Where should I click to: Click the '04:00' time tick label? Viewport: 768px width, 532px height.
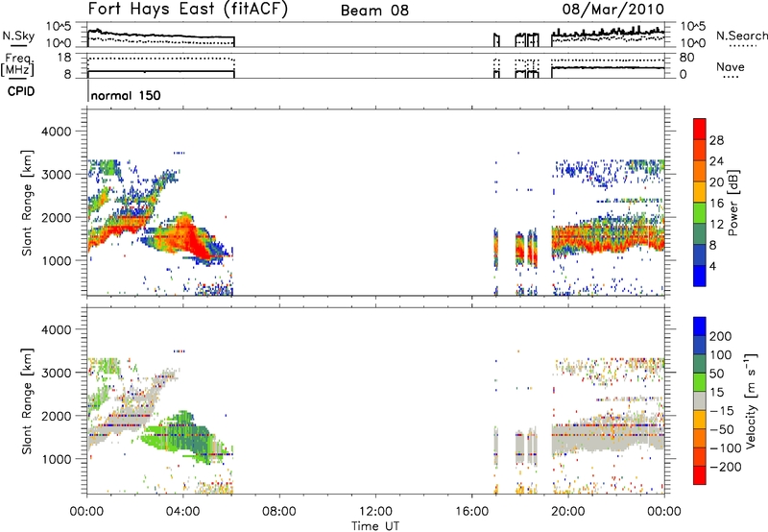pyautogui.click(x=183, y=512)
